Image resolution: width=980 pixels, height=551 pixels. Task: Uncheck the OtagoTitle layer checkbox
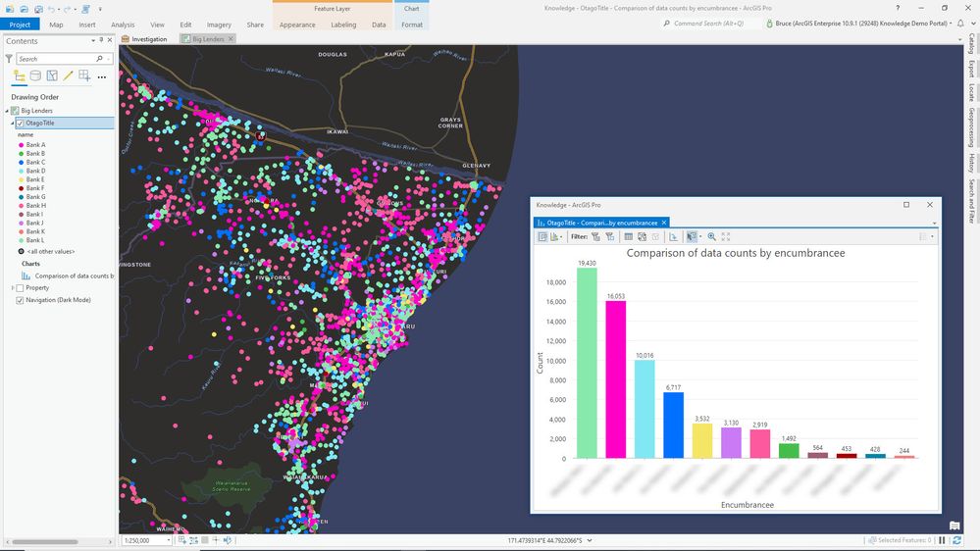point(21,124)
